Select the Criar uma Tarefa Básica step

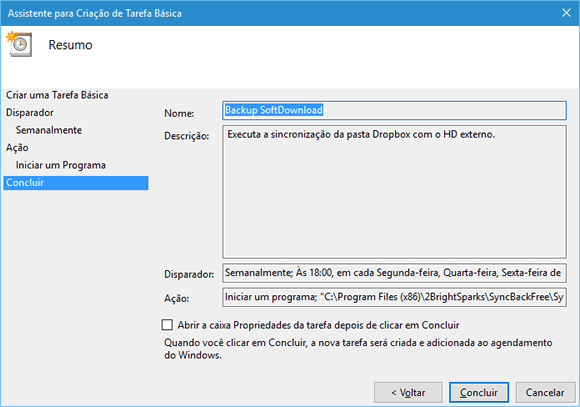(57, 95)
